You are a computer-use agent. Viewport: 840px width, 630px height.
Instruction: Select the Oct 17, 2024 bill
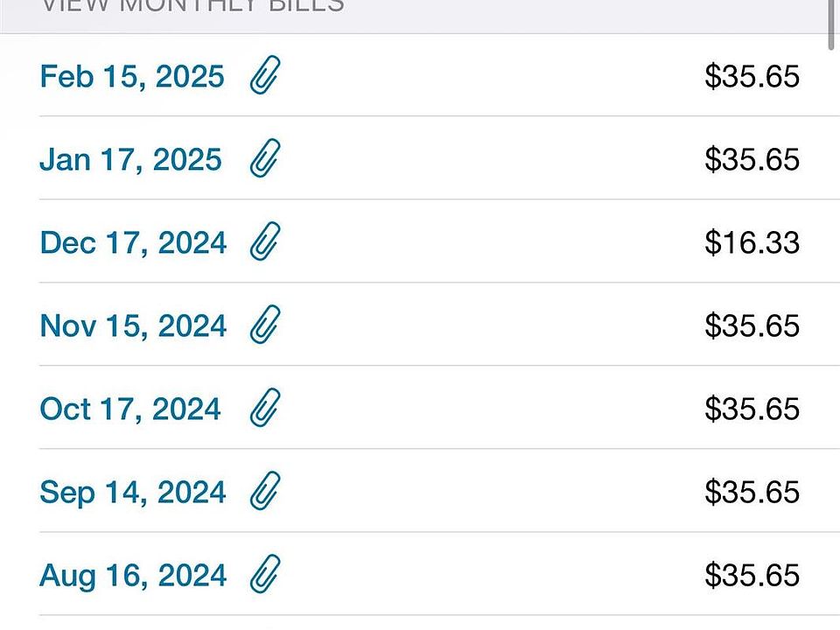[130, 409]
